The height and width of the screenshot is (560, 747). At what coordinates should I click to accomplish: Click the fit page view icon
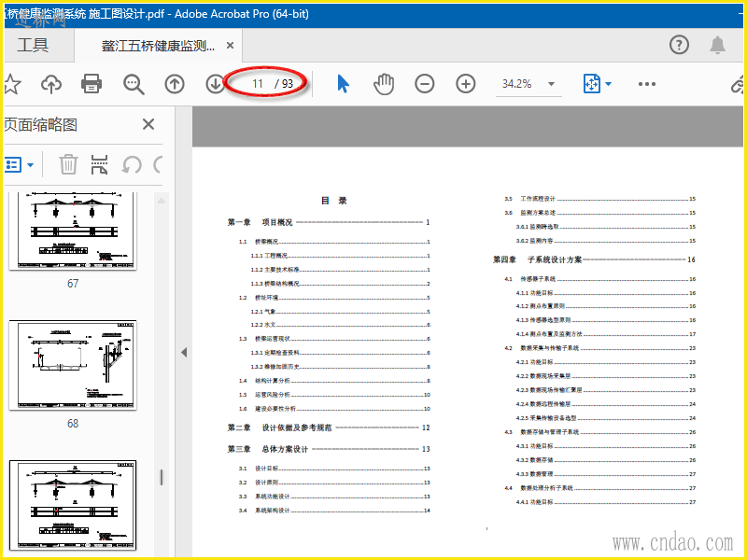[591, 84]
